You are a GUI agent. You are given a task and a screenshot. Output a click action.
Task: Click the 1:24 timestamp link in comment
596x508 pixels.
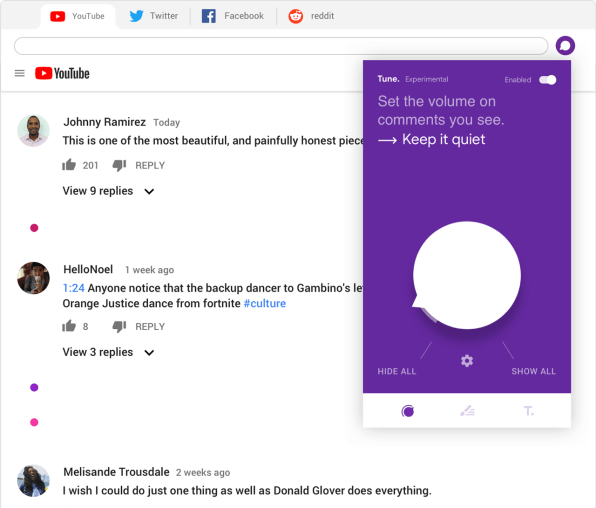[73, 288]
